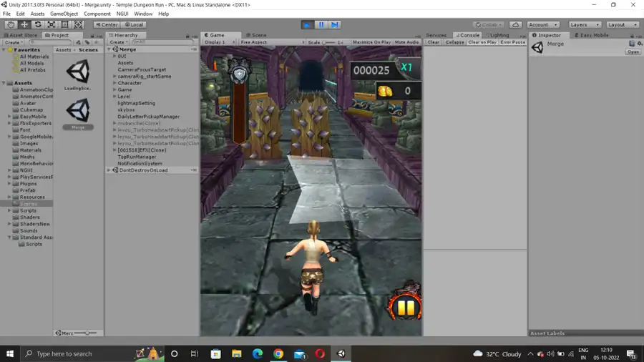Screen dimensions: 644x362
Task: Select All Prefabs favorite
Action: (32, 70)
